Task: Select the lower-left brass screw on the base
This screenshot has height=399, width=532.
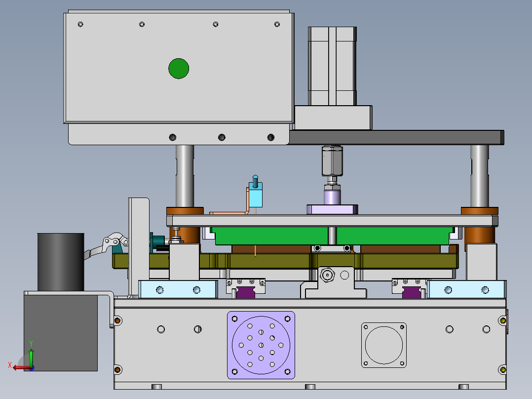Action: tap(117, 369)
